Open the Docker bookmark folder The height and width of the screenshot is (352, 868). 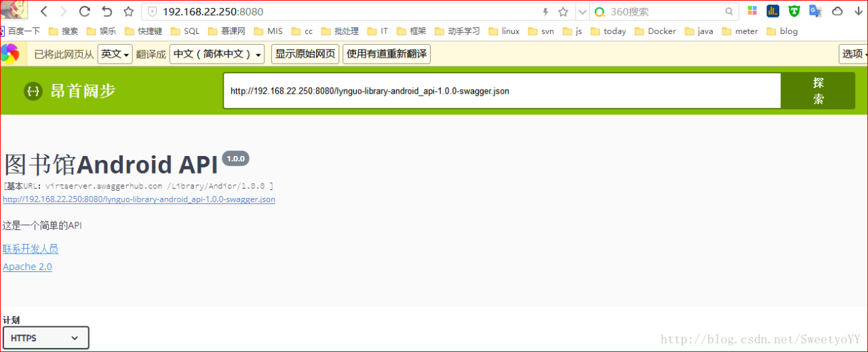click(655, 31)
